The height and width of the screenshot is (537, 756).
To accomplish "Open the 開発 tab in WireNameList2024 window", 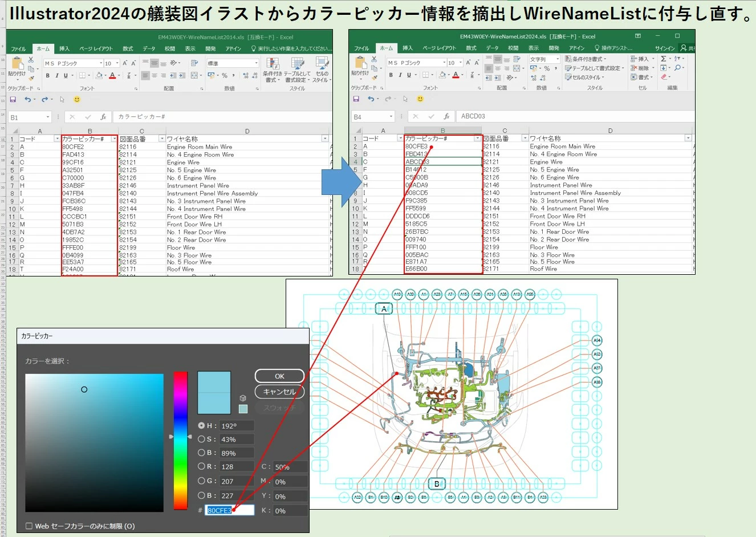I will (554, 48).
